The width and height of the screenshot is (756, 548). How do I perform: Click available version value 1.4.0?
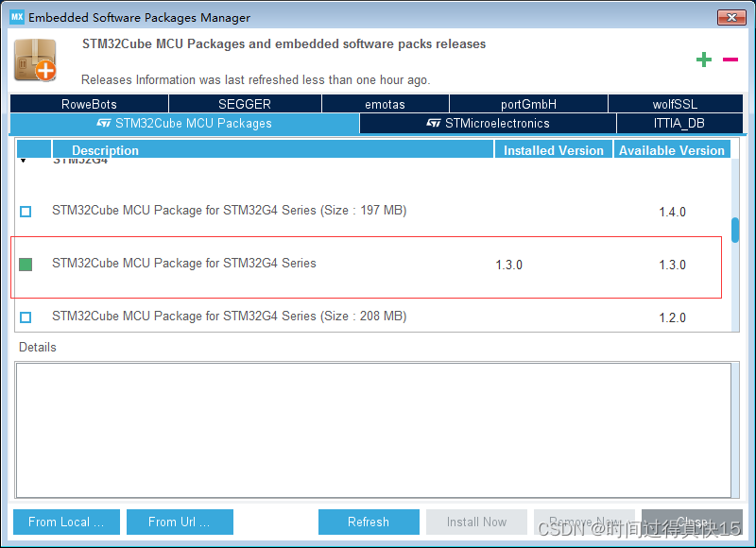[672, 212]
